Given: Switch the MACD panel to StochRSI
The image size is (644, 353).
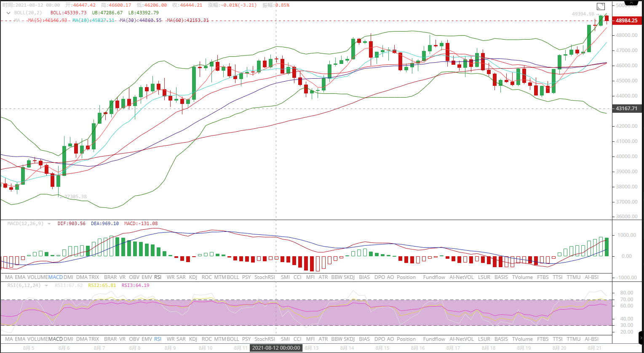Looking at the screenshot, I should pyautogui.click(x=265, y=277).
